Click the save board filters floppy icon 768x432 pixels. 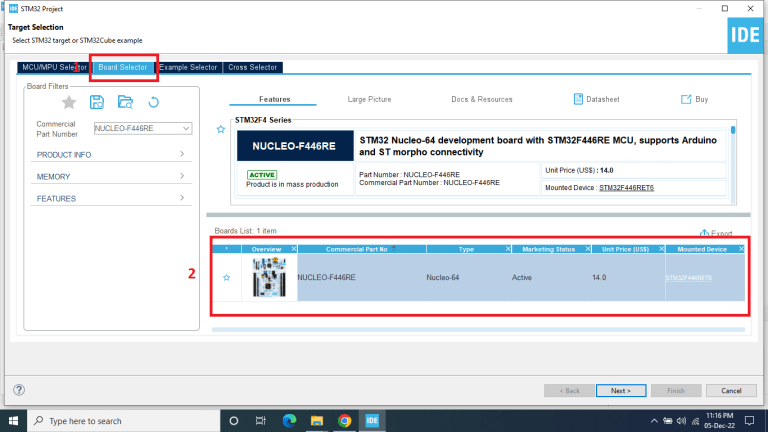97,102
